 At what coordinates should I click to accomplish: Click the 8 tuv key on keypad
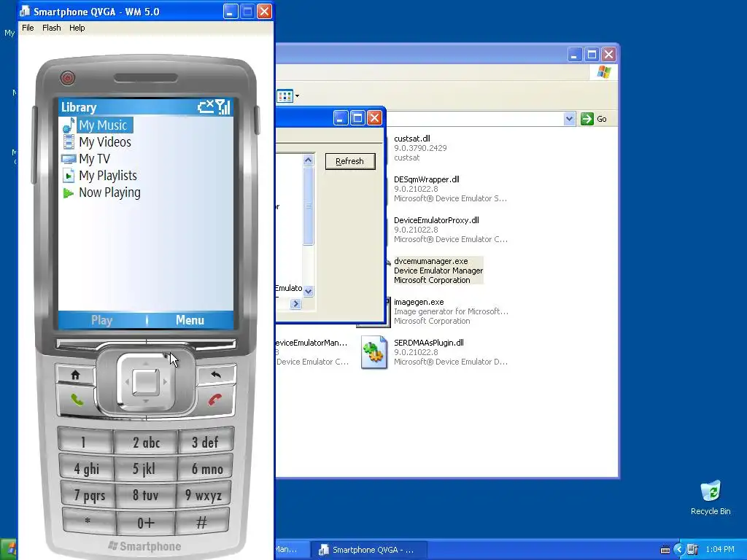point(145,495)
